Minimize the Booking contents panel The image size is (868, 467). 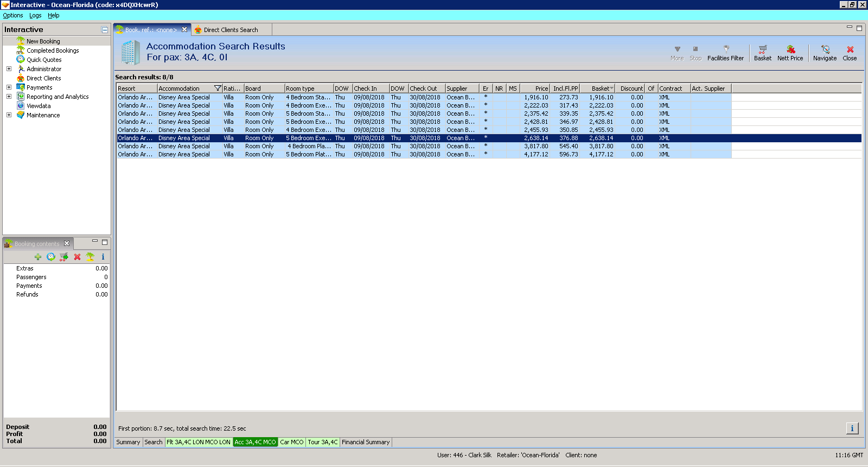[x=95, y=241]
